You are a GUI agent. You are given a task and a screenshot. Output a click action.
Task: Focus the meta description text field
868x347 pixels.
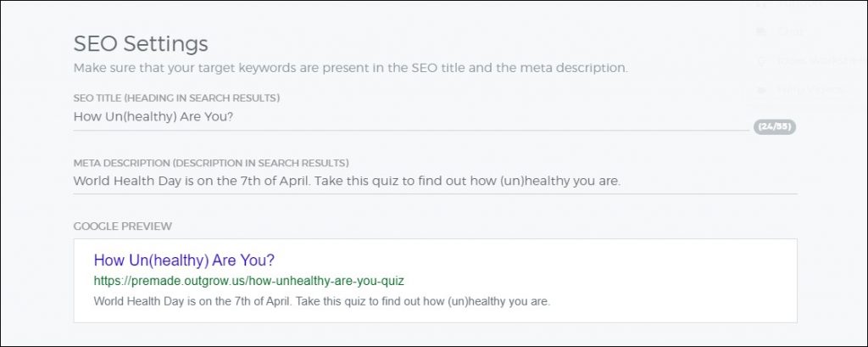[x=432, y=181]
